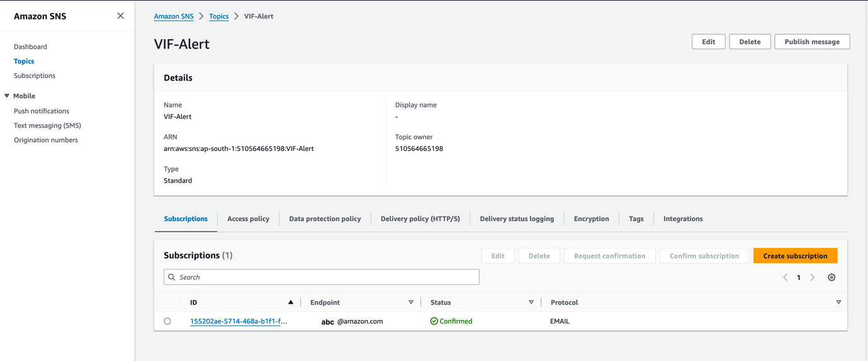This screenshot has height=361, width=868.
Task: Click Request confirmation button
Action: (x=610, y=256)
